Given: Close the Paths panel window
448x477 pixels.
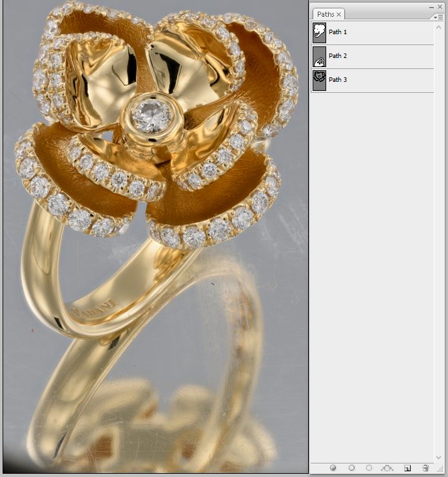Looking at the screenshot, I should point(440,6).
